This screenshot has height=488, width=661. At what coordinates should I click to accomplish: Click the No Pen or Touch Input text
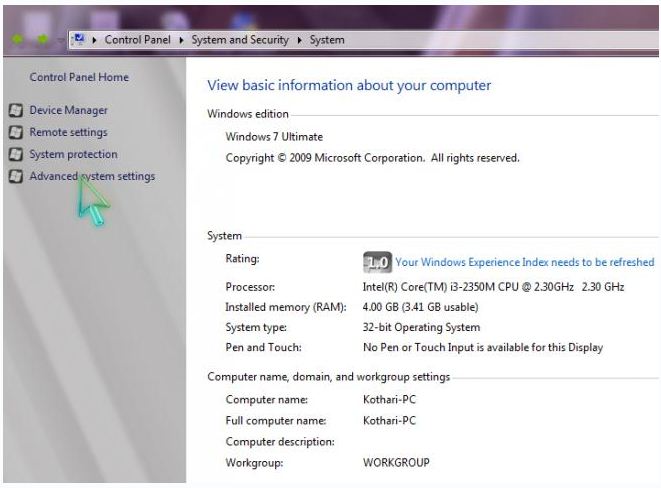483,348
